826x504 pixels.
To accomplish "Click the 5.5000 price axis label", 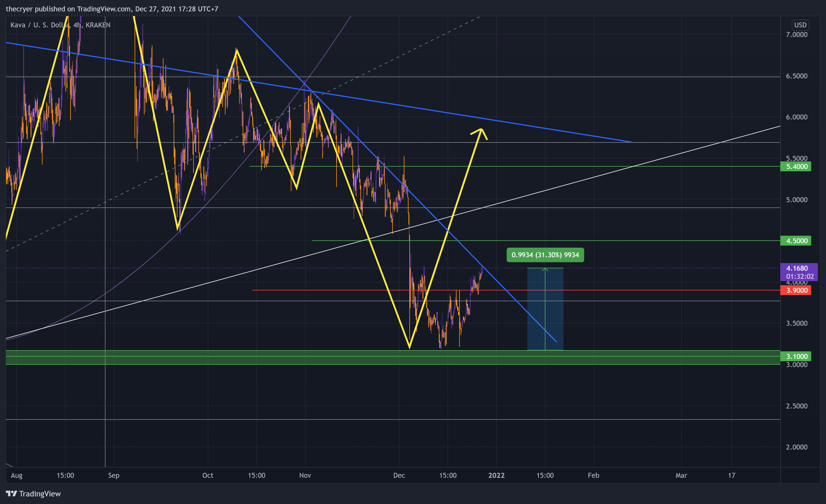I will point(797,158).
